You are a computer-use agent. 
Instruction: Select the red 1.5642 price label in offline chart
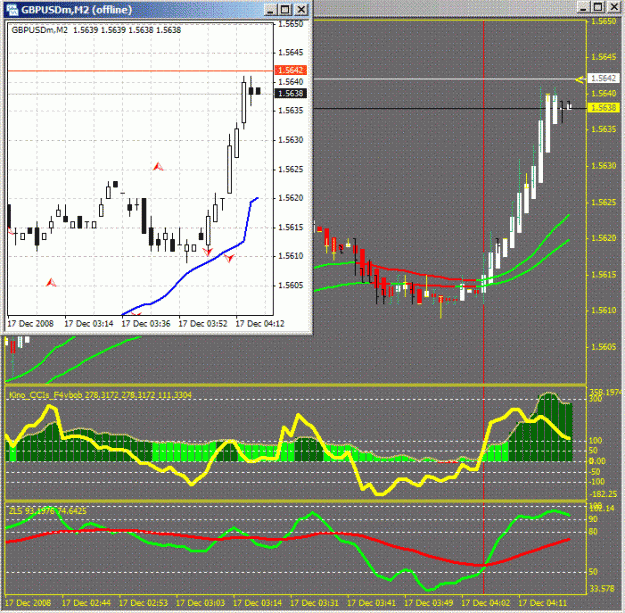(x=291, y=70)
